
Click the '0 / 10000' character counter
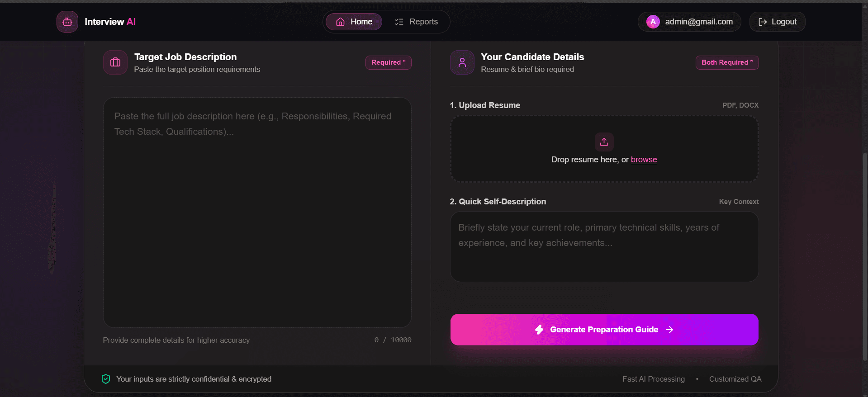tap(393, 340)
